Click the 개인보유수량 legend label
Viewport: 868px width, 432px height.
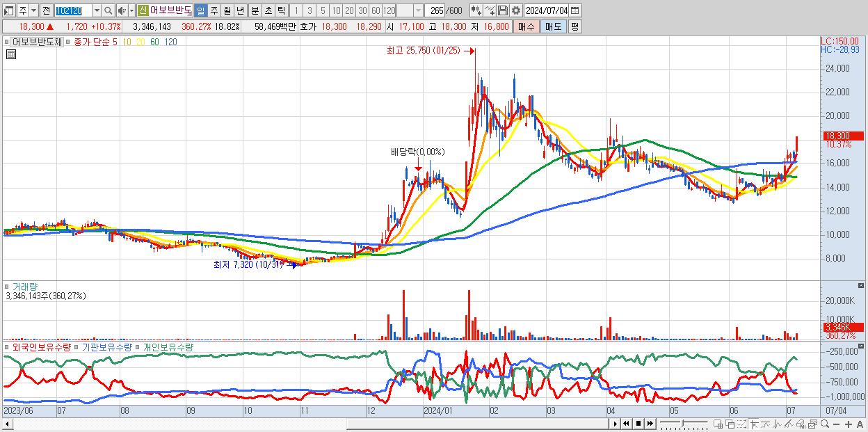(168, 346)
